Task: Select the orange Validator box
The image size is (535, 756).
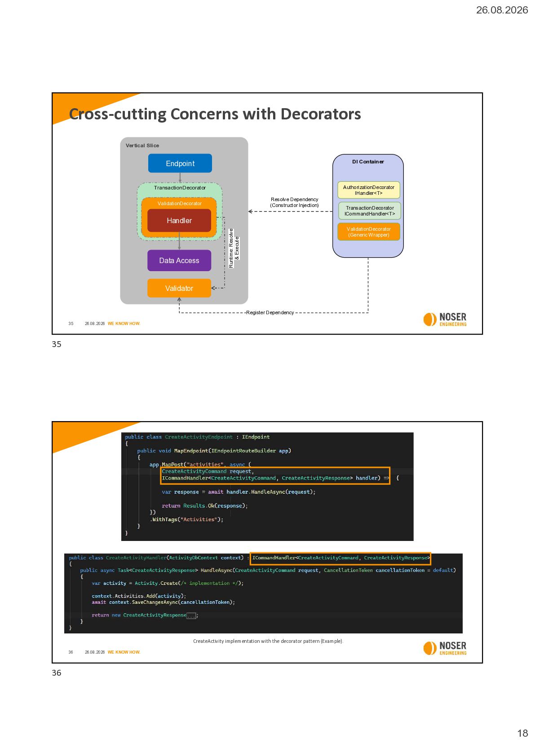Action: coord(179,288)
